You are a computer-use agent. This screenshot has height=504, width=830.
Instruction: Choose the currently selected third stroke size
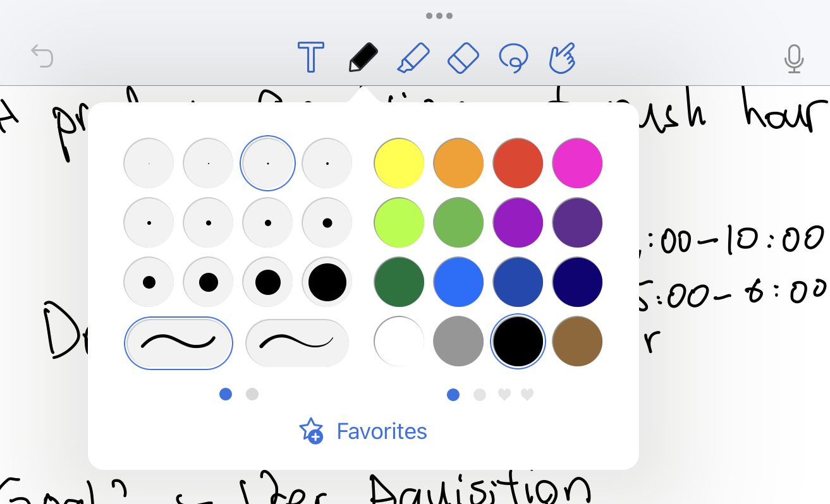[x=267, y=164]
